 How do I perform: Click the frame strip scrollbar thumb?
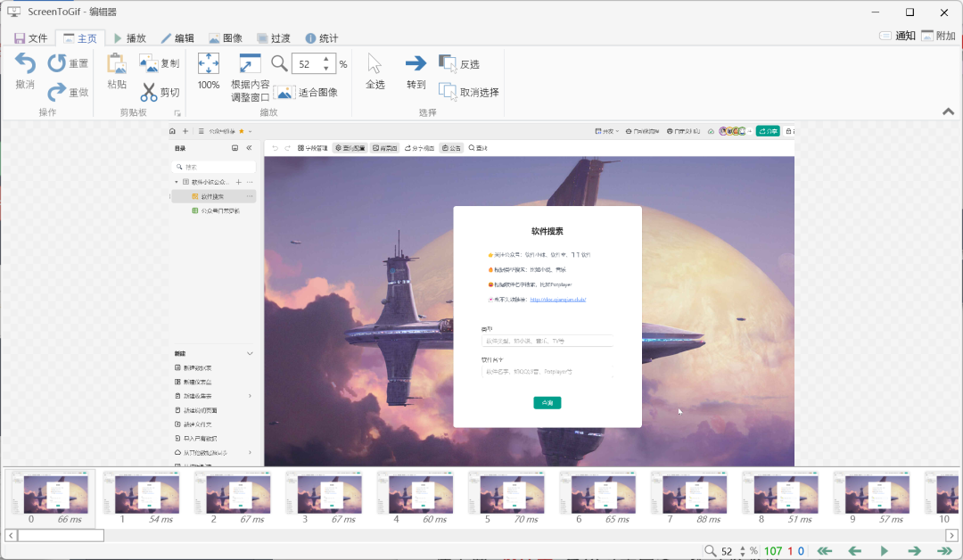point(61,535)
